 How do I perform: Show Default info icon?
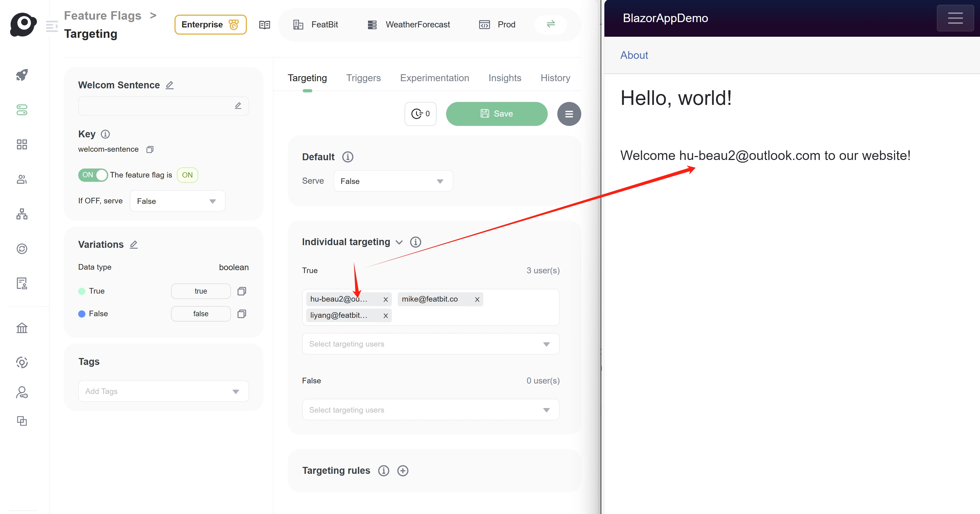[348, 157]
